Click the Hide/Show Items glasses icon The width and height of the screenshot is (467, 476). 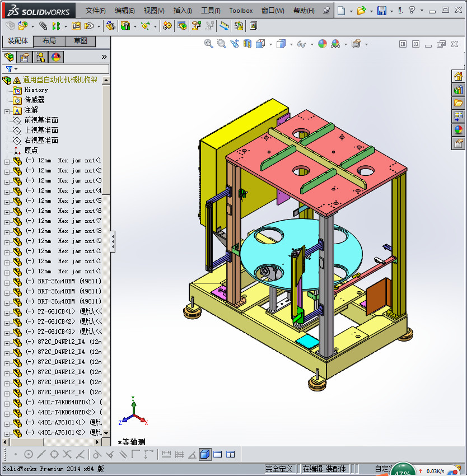301,44
